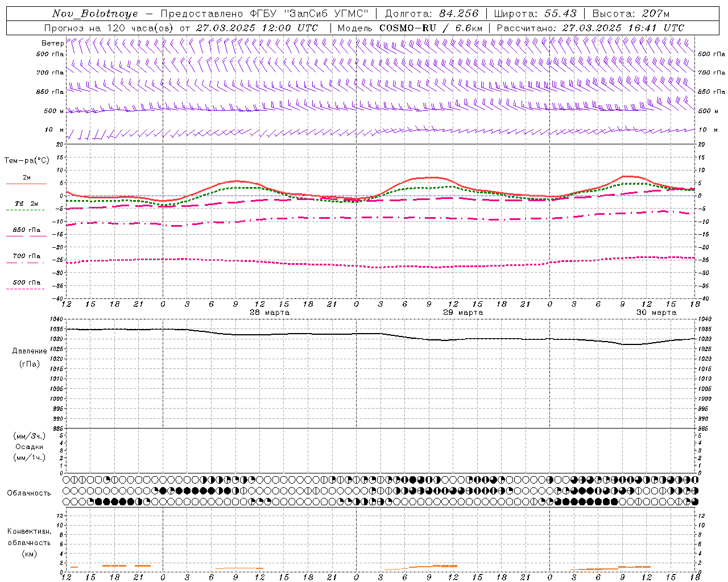Click the '28 марта' date label

pyautogui.click(x=270, y=313)
